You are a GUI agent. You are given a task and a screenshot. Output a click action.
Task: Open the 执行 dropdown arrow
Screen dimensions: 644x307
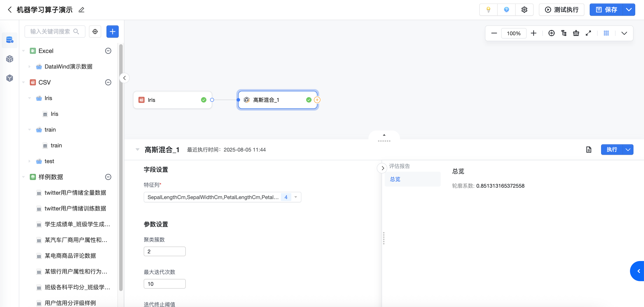coord(628,150)
